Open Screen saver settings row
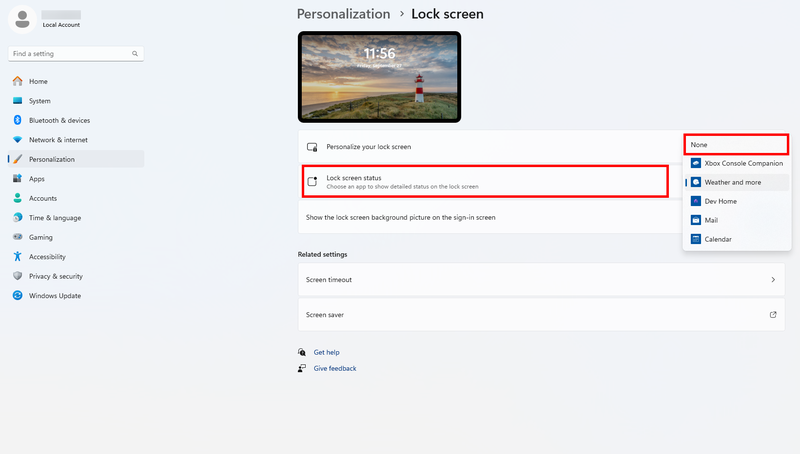Viewport: 800px width, 454px height. (541, 315)
